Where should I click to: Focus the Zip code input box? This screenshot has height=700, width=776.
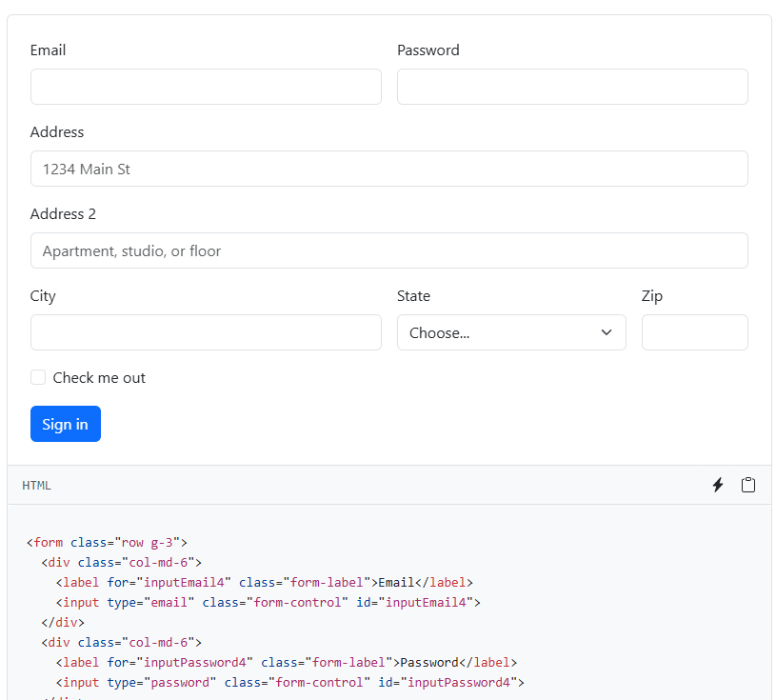coord(694,332)
